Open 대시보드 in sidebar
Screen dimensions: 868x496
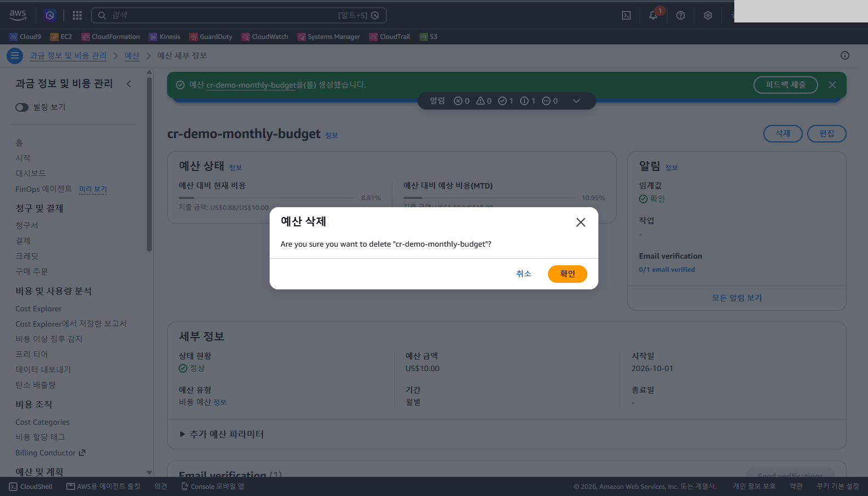point(31,173)
